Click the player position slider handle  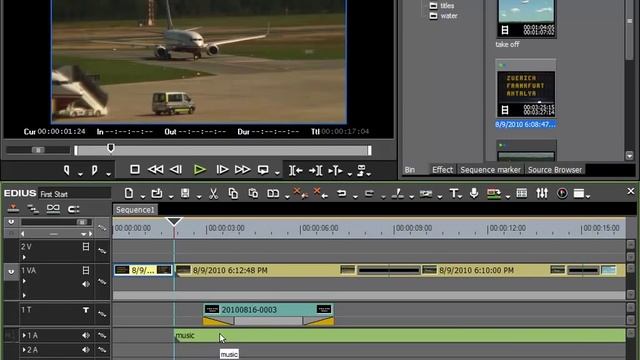111,148
